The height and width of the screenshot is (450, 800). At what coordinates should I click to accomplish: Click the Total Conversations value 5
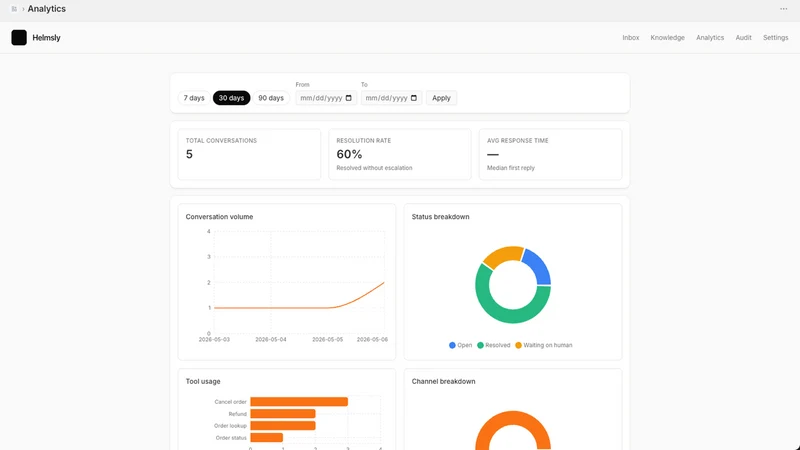(189, 155)
